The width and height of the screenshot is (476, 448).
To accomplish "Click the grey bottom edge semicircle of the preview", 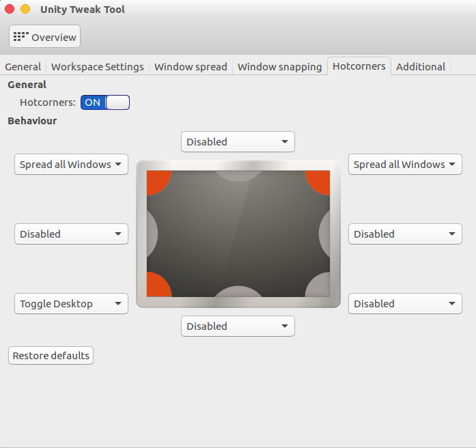I will tap(238, 292).
